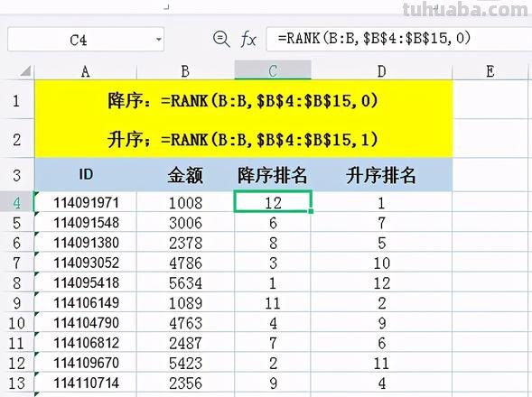Select row 1 header
The width and height of the screenshot is (532, 397).
pyautogui.click(x=17, y=99)
